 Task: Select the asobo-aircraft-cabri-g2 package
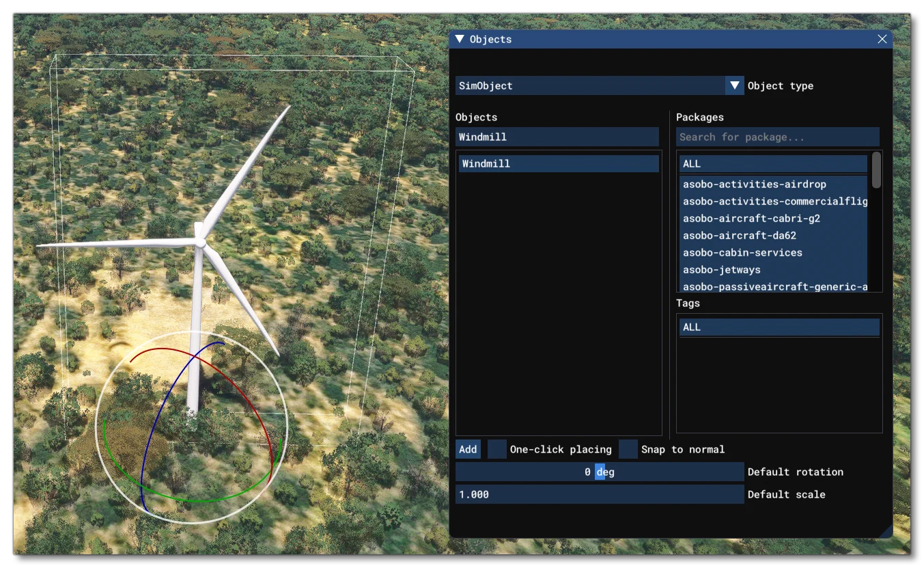click(773, 219)
